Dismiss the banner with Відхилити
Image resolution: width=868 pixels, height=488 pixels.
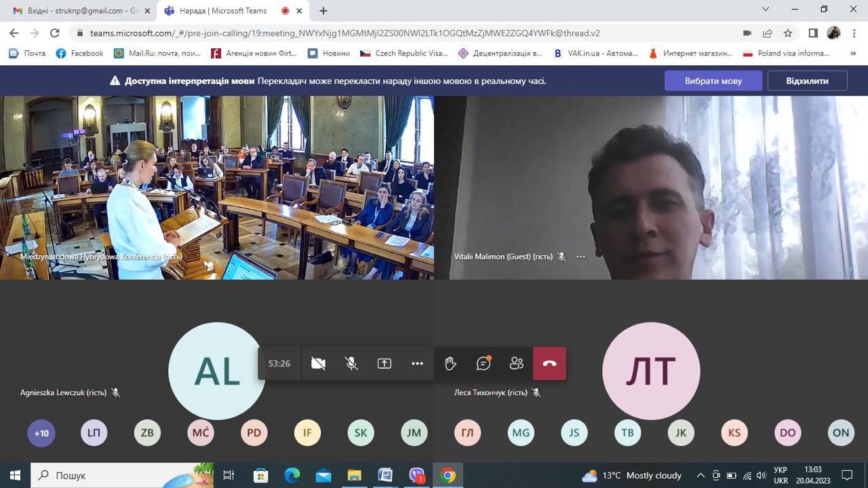coord(807,81)
